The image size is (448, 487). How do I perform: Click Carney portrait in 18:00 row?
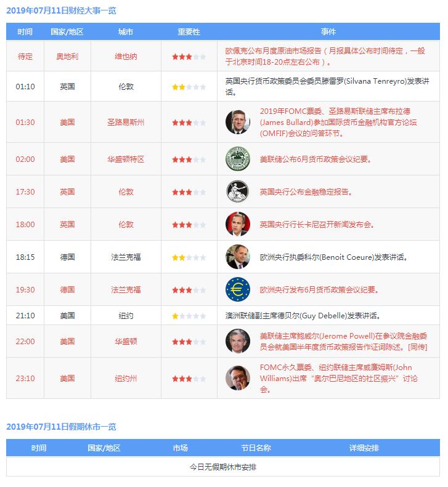click(x=237, y=224)
